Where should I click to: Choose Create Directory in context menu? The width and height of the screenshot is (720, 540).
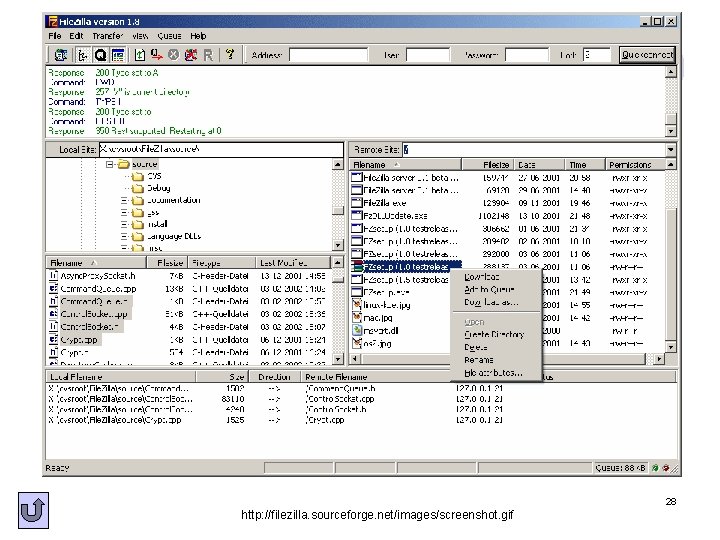click(496, 334)
